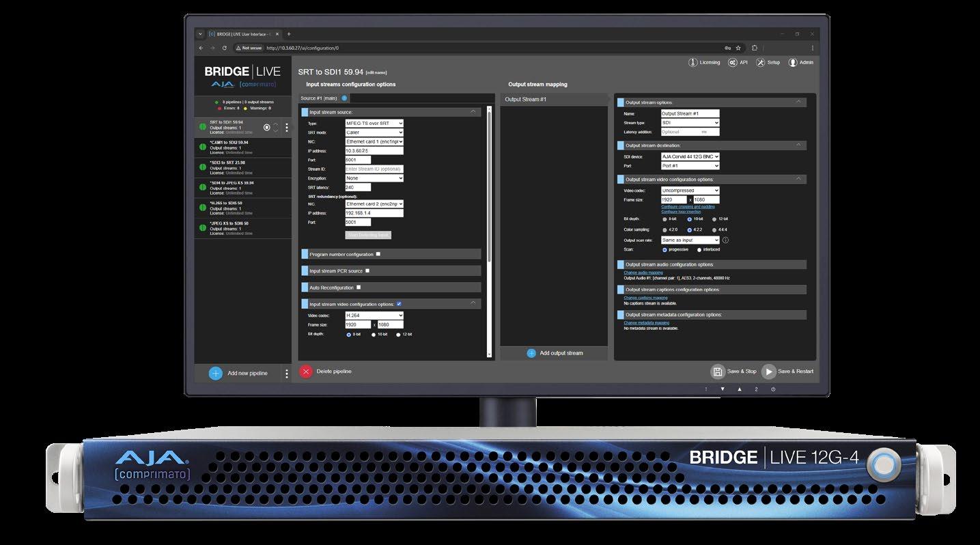Enable Auto Reconfiguration checkbox

pos(358,288)
